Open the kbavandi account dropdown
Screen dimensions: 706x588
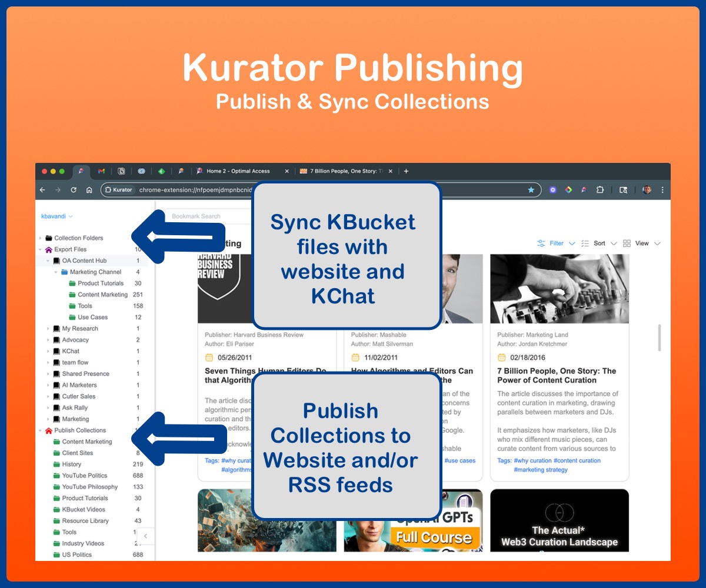[x=57, y=216]
